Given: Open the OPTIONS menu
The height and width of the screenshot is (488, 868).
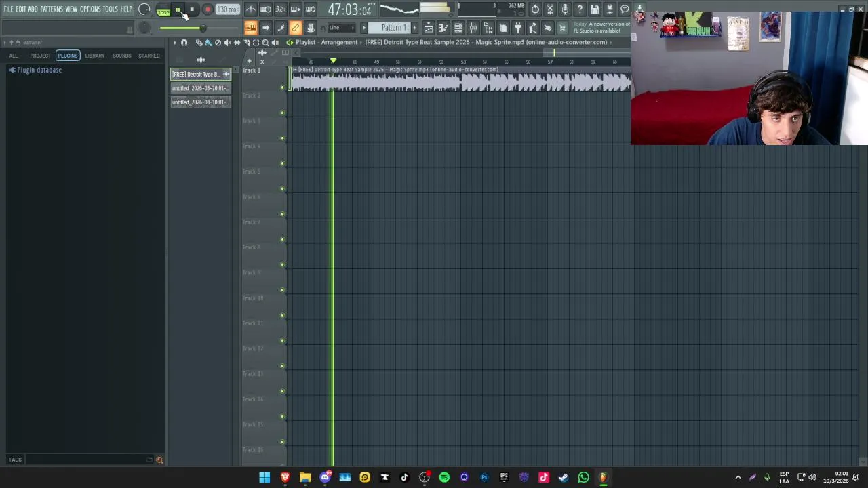Looking at the screenshot, I should [90, 9].
